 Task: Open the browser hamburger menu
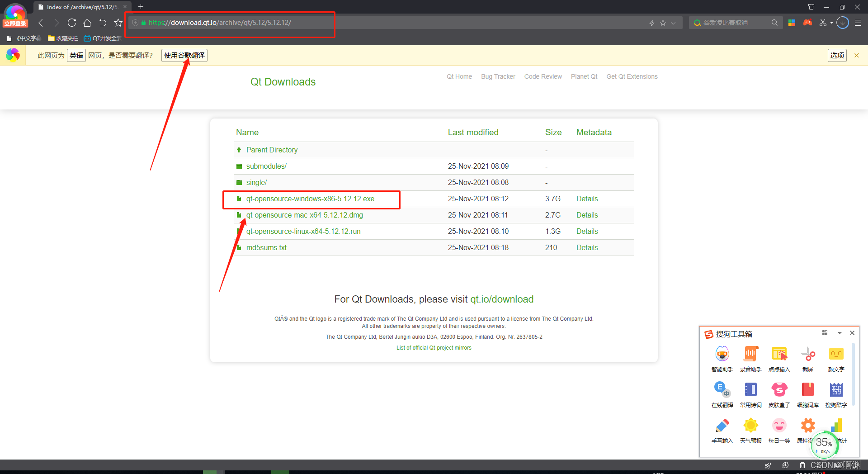[x=858, y=23]
